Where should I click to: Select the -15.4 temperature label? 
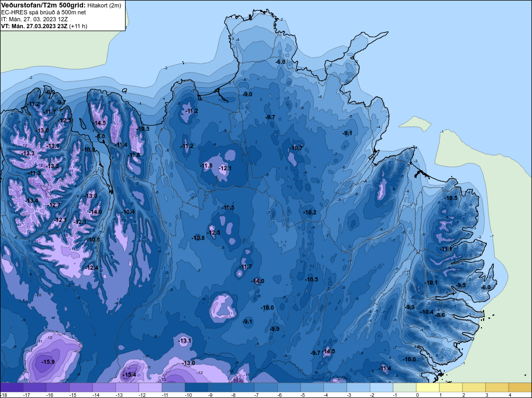pyautogui.click(x=129, y=375)
